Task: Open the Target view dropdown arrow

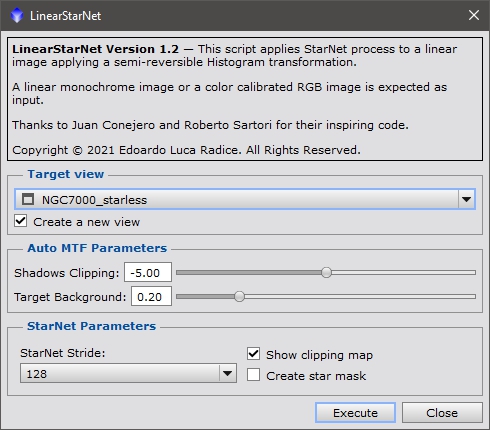Action: 466,199
